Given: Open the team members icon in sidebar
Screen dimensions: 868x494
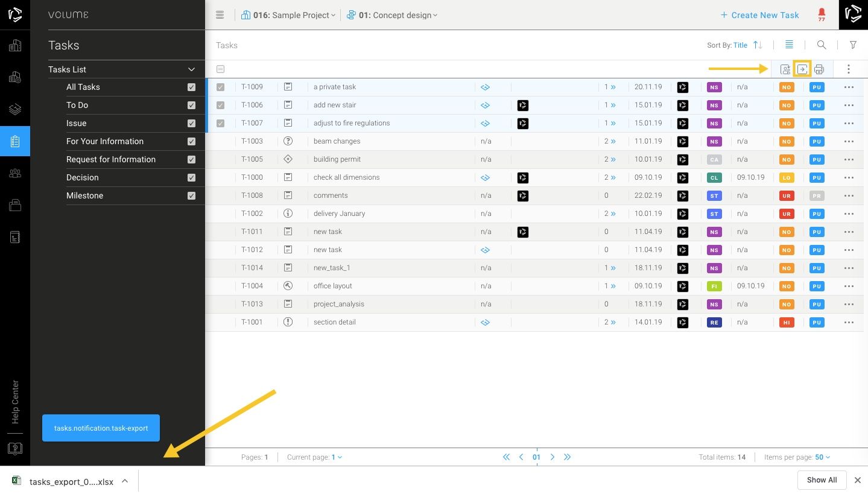Looking at the screenshot, I should point(15,173).
